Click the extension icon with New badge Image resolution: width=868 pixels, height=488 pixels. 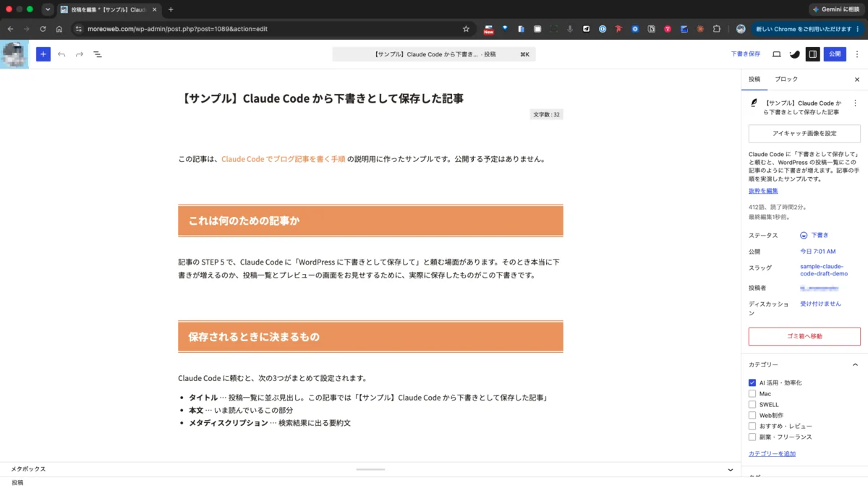pyautogui.click(x=488, y=29)
